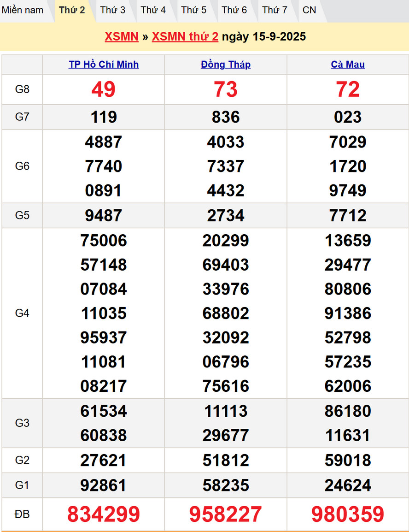Image resolution: width=409 pixels, height=532 pixels.
Task: Click the G8 result 49
Action: pos(104,89)
